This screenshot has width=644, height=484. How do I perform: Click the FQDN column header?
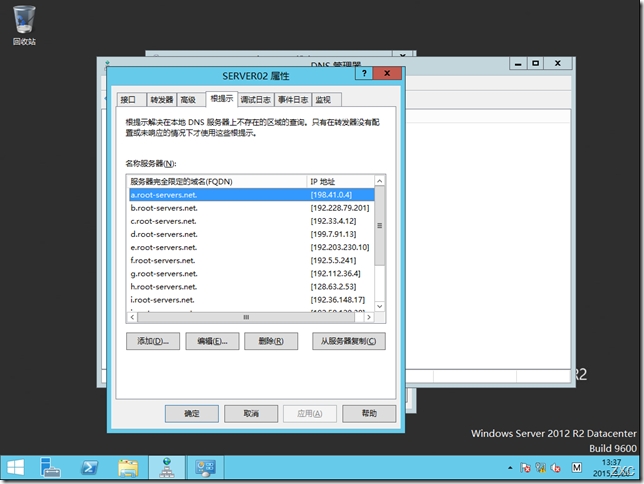click(216, 181)
